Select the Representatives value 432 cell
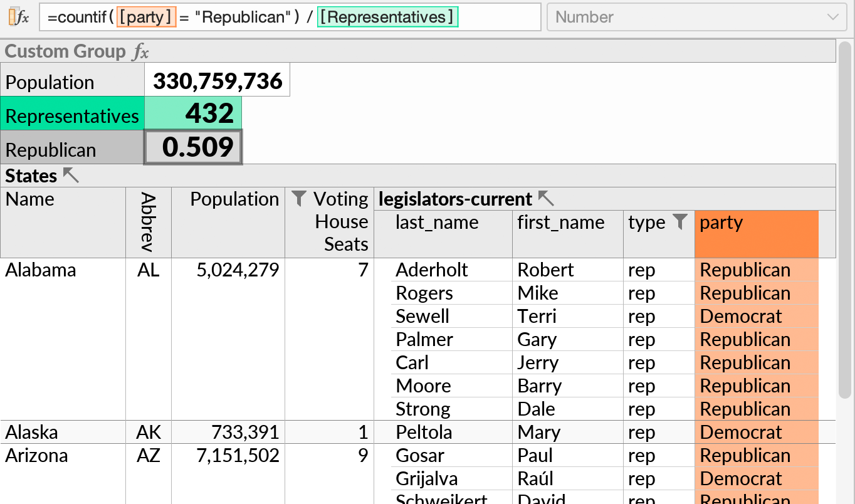 pos(193,113)
